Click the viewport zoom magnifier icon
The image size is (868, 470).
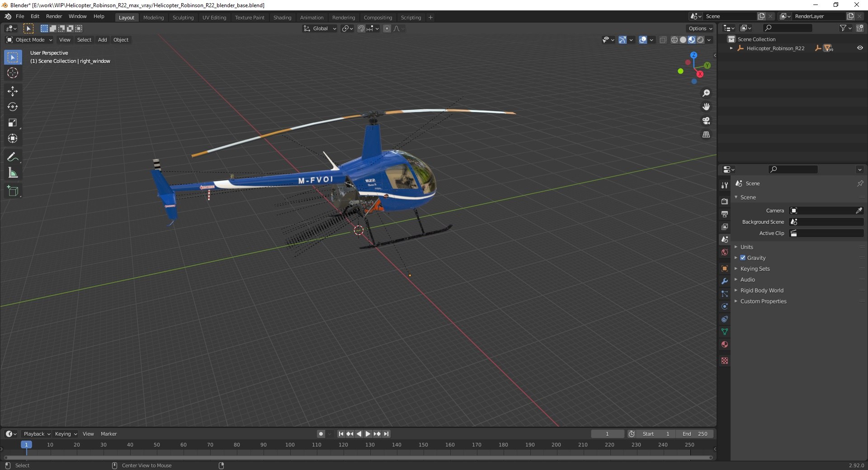tap(706, 93)
